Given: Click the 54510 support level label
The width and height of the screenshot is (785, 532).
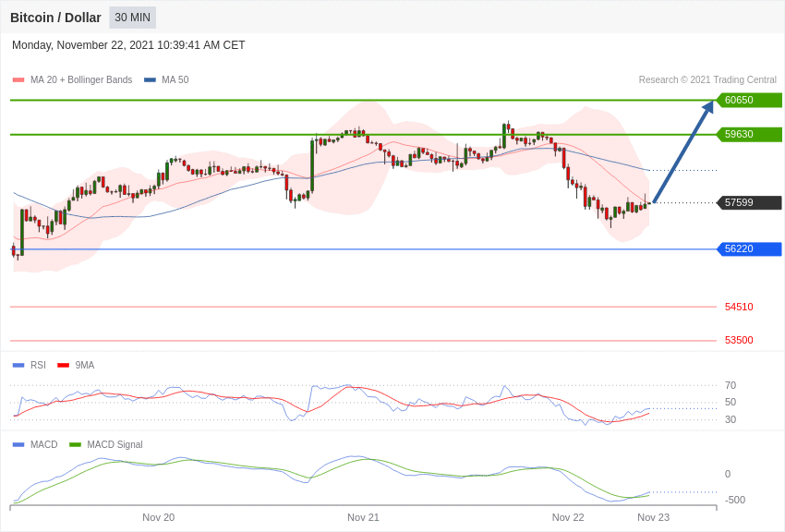Looking at the screenshot, I should point(739,307).
